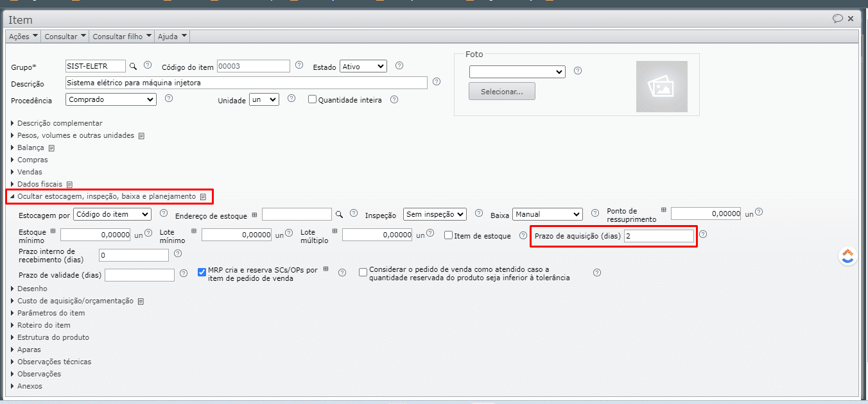Open the Estado dropdown
This screenshot has height=404, width=868.
pyautogui.click(x=363, y=66)
